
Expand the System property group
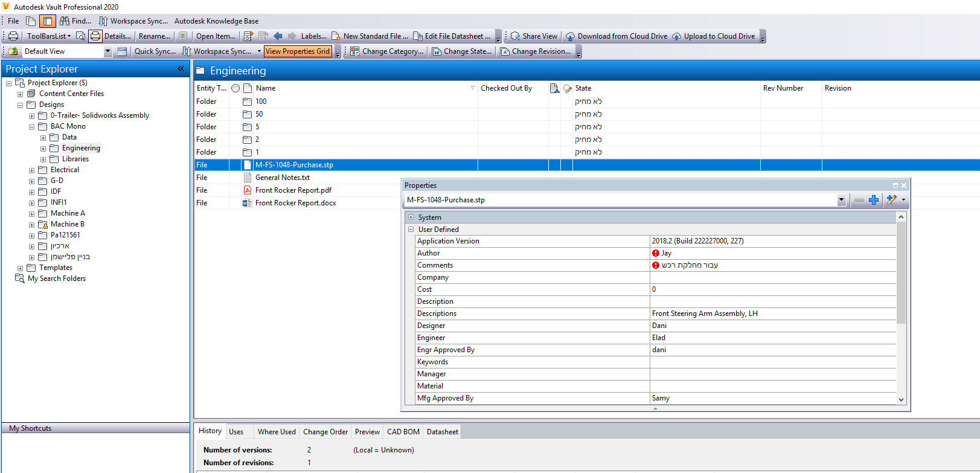[411, 217]
